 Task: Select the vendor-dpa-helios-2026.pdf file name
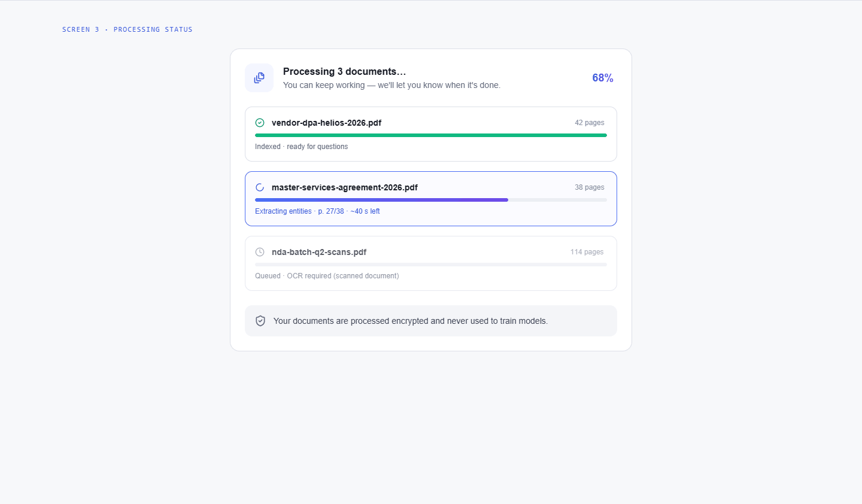[x=326, y=123]
